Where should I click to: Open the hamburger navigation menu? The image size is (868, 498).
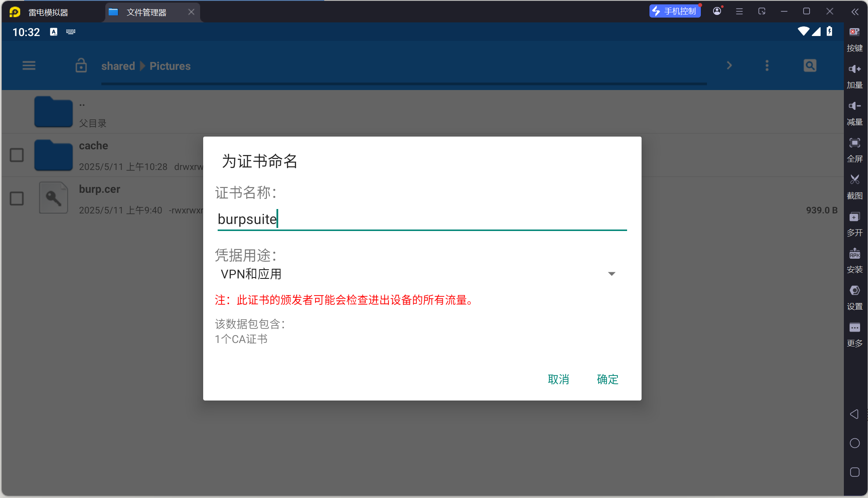29,66
